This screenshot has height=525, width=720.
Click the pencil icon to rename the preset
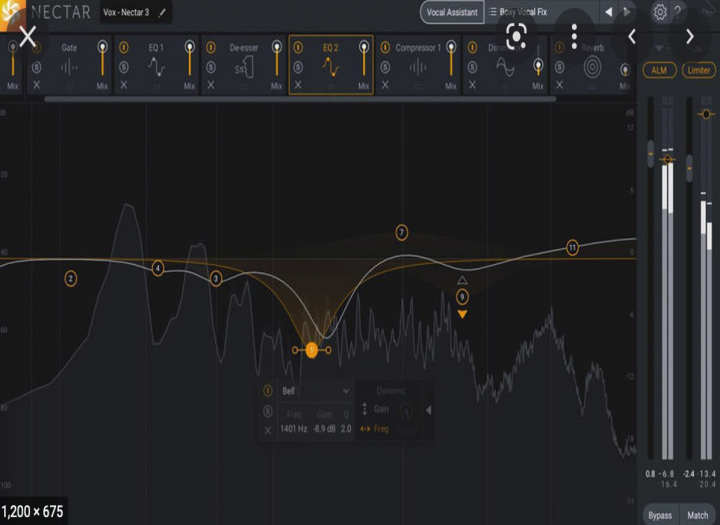pos(162,13)
